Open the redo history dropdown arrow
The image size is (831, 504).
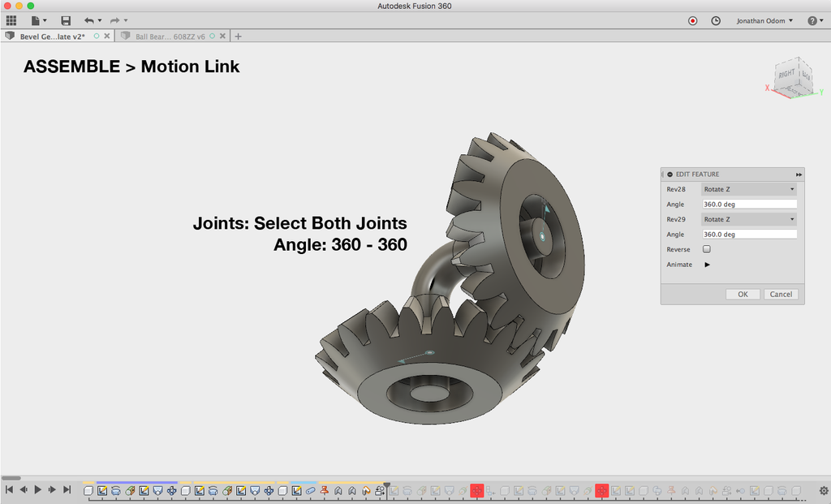coord(126,20)
